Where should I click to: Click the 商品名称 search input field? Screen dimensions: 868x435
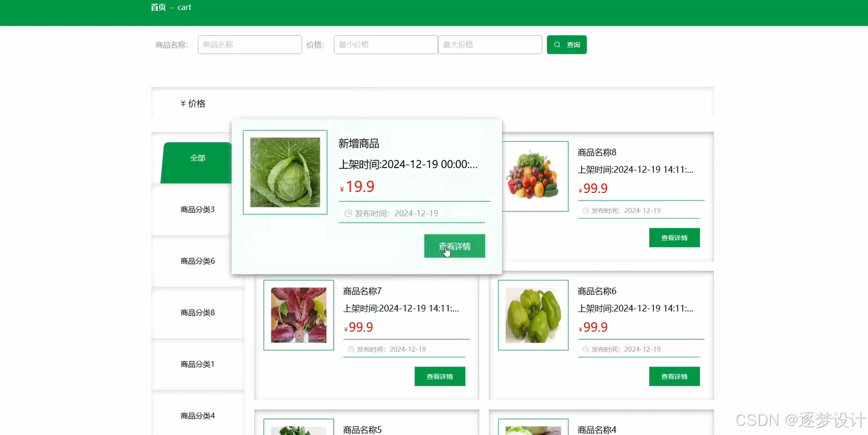pyautogui.click(x=249, y=44)
